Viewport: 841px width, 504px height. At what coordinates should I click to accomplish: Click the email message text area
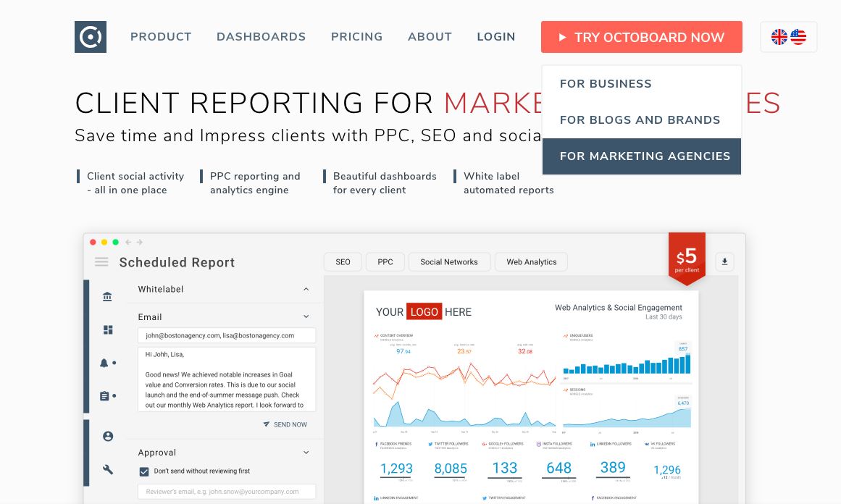[227, 379]
